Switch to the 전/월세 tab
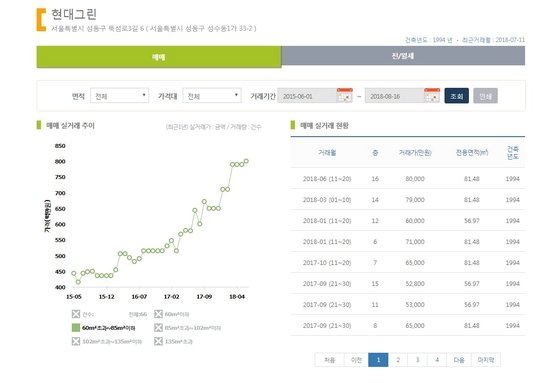Screen dimensions: 550x383 (x=403, y=56)
